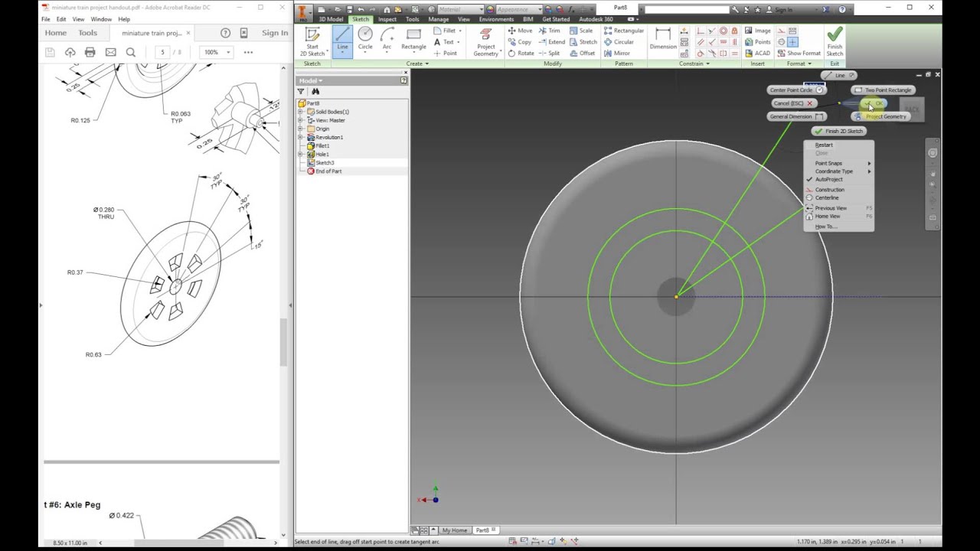The width and height of the screenshot is (980, 551).
Task: Open the Inspect ribbon tab
Action: click(387, 19)
